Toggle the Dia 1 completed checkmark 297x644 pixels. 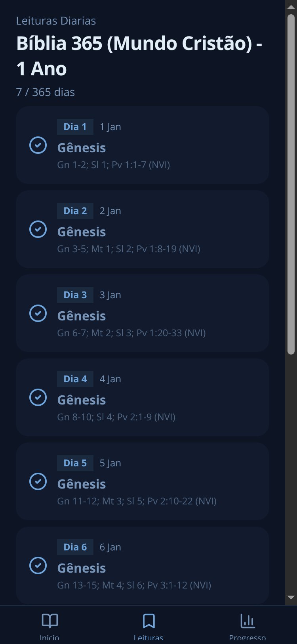click(x=38, y=145)
